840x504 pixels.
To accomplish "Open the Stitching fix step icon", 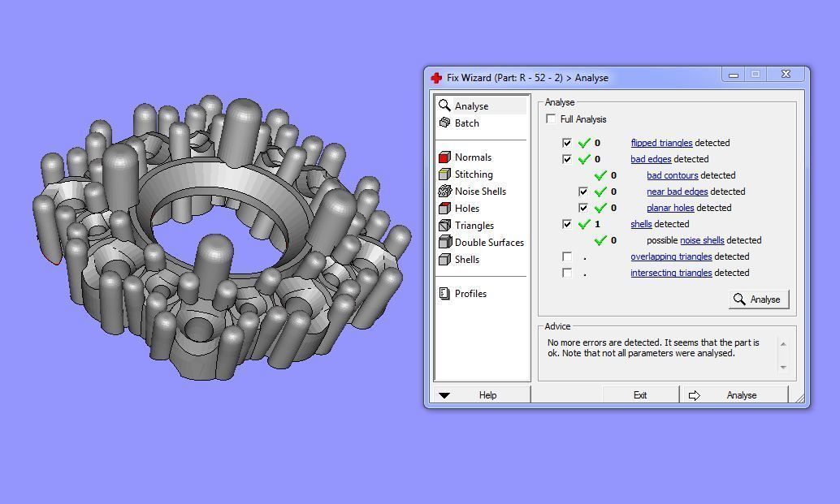I will tap(444, 174).
